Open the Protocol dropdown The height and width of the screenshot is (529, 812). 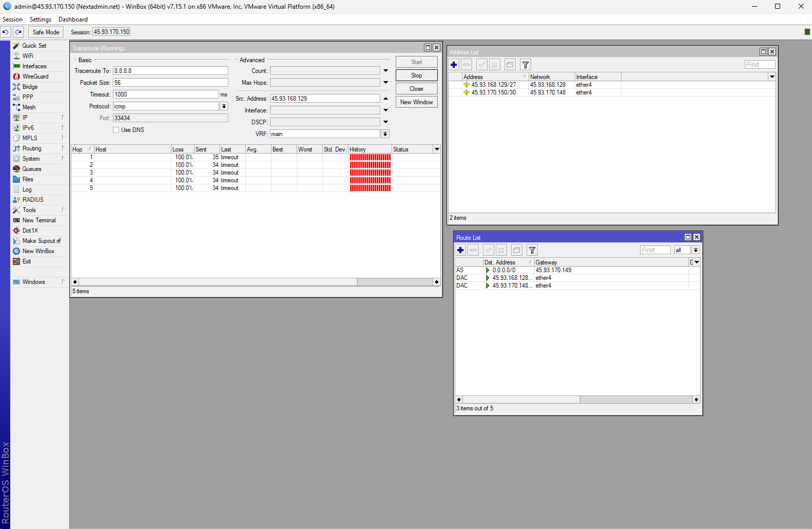(224, 106)
